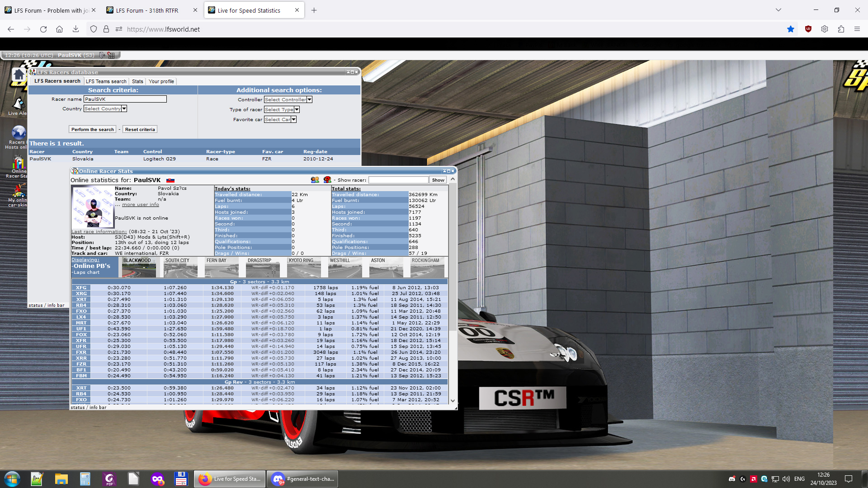Open Online Racer Stats chart icon
The image size is (868, 488).
click(19, 162)
